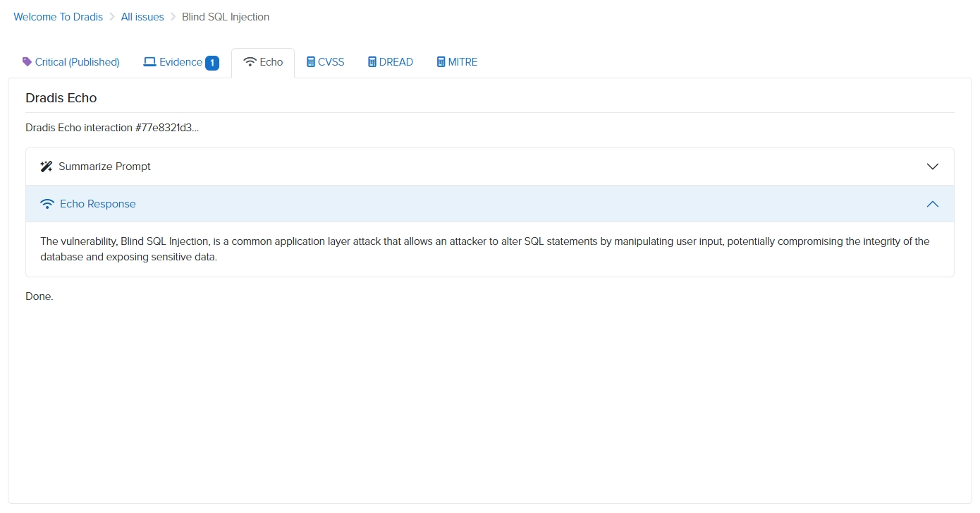
Task: Open the All issues breadcrumb link
Action: point(142,16)
